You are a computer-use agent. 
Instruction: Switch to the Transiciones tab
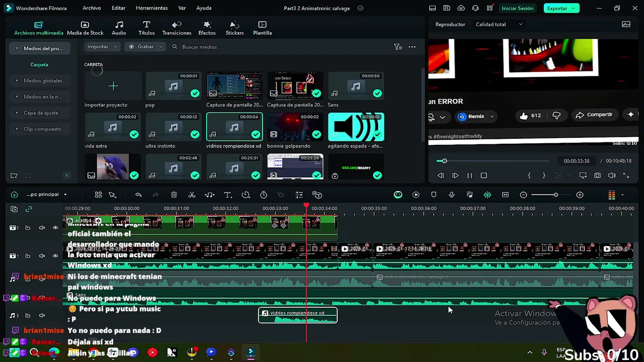pos(177,28)
